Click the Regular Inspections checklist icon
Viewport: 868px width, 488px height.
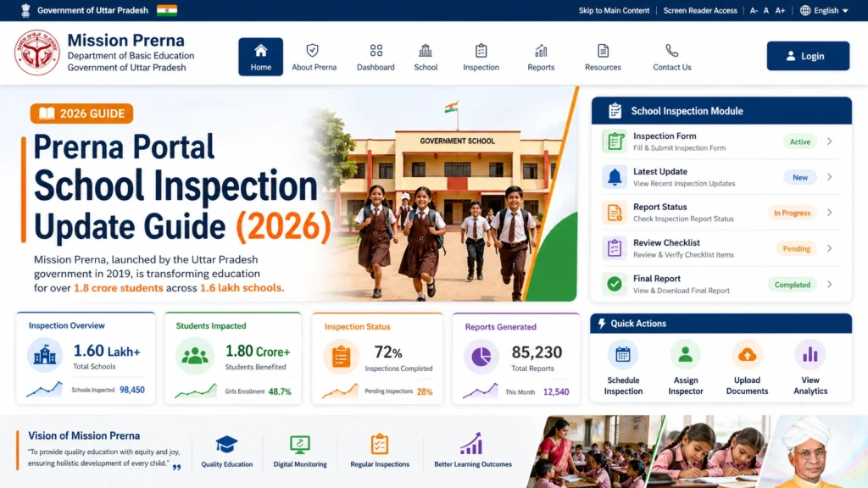[x=380, y=444]
